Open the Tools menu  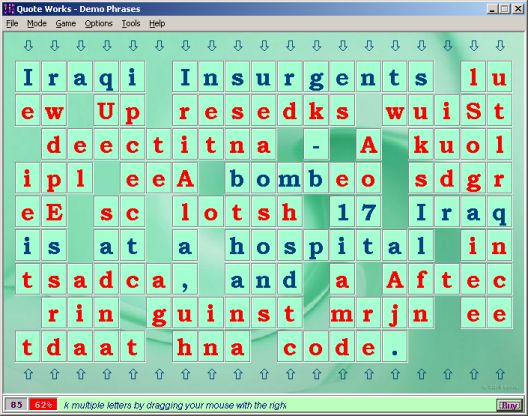[x=131, y=24]
